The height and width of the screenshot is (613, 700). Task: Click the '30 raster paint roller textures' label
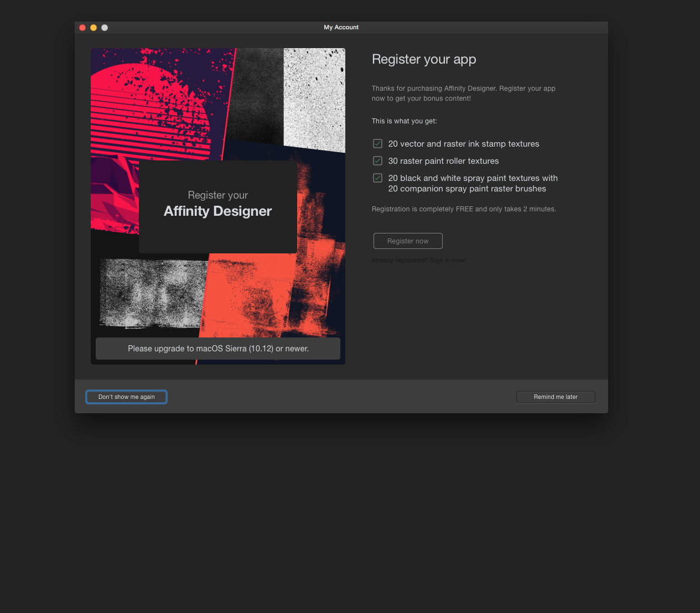[444, 161]
